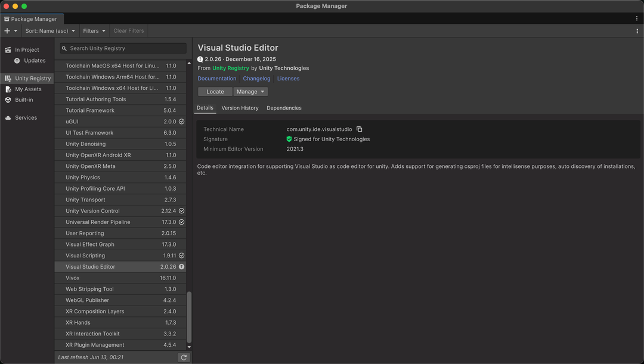This screenshot has height=364, width=644.
Task: Click the list scroll-up arrow
Action: coord(189,63)
